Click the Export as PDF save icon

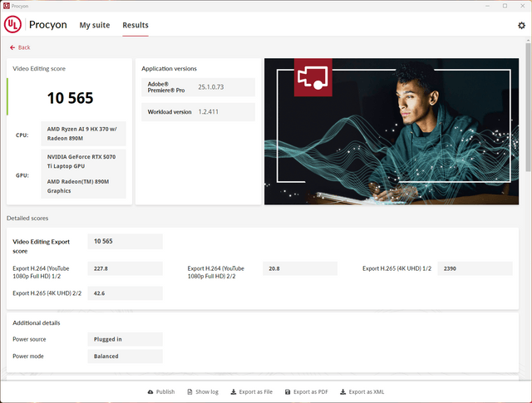point(288,392)
